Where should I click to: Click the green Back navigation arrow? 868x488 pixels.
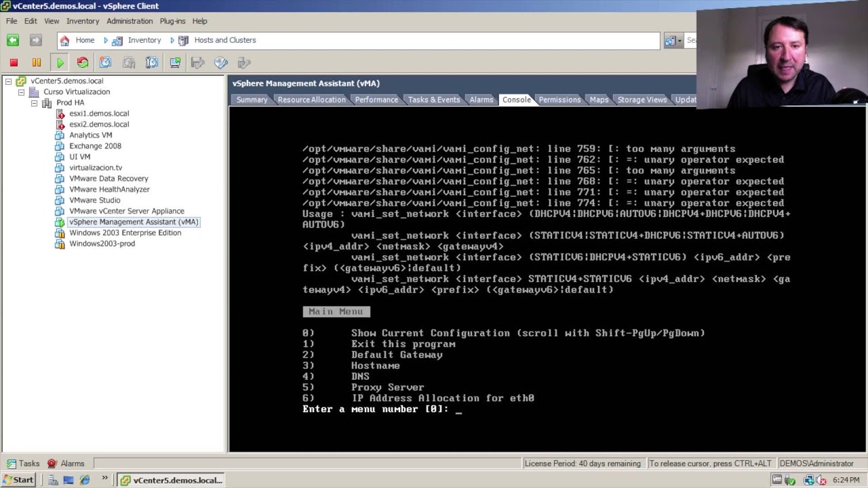[x=13, y=41]
